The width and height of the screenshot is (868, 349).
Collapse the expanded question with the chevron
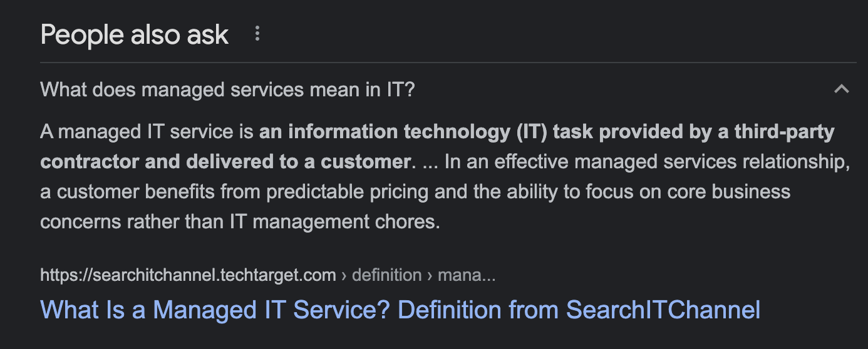point(841,89)
